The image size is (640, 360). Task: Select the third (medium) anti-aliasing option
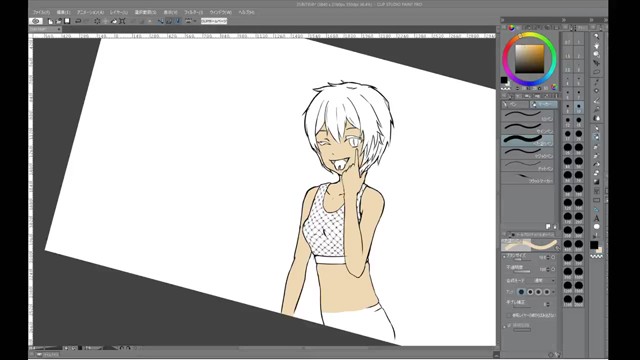[538, 292]
